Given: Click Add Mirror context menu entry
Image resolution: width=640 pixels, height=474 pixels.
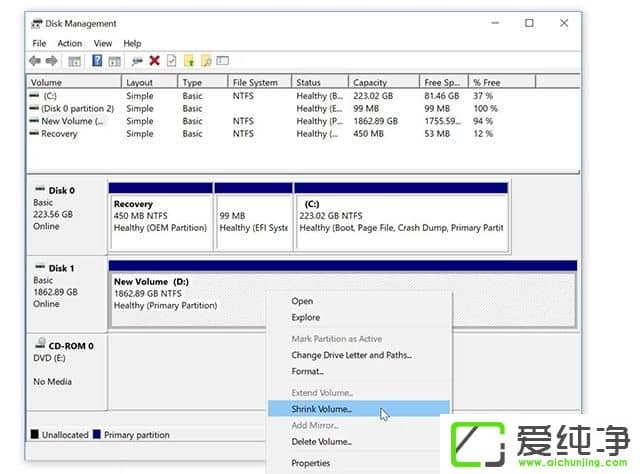Looking at the screenshot, I should coord(359,425).
